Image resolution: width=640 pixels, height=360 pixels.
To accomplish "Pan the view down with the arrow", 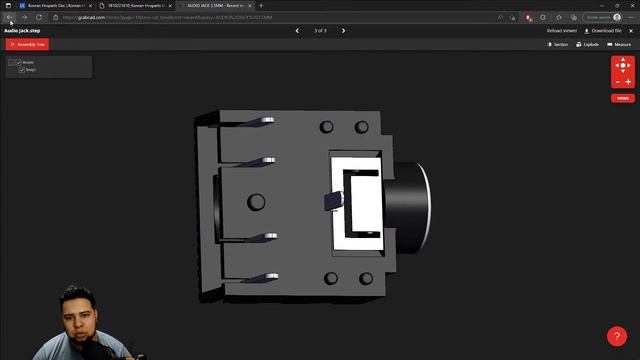I will (623, 71).
